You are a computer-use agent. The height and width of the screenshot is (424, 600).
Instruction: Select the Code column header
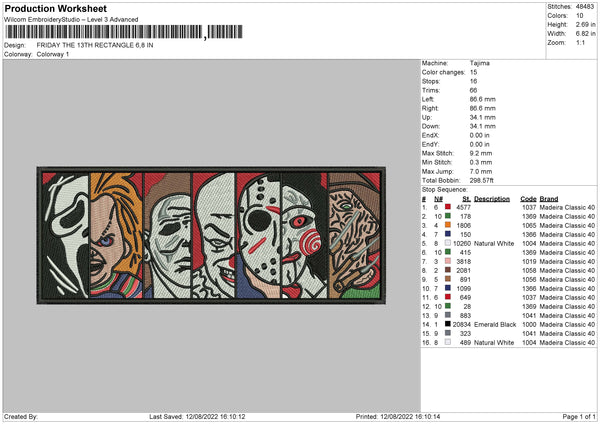tap(528, 199)
